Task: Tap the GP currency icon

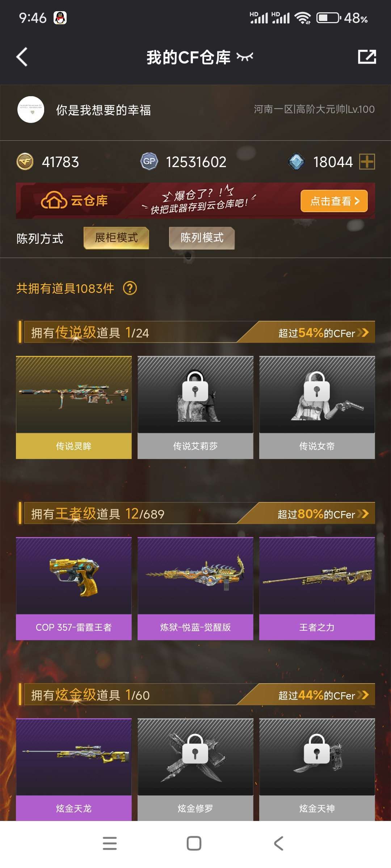Action: (149, 161)
